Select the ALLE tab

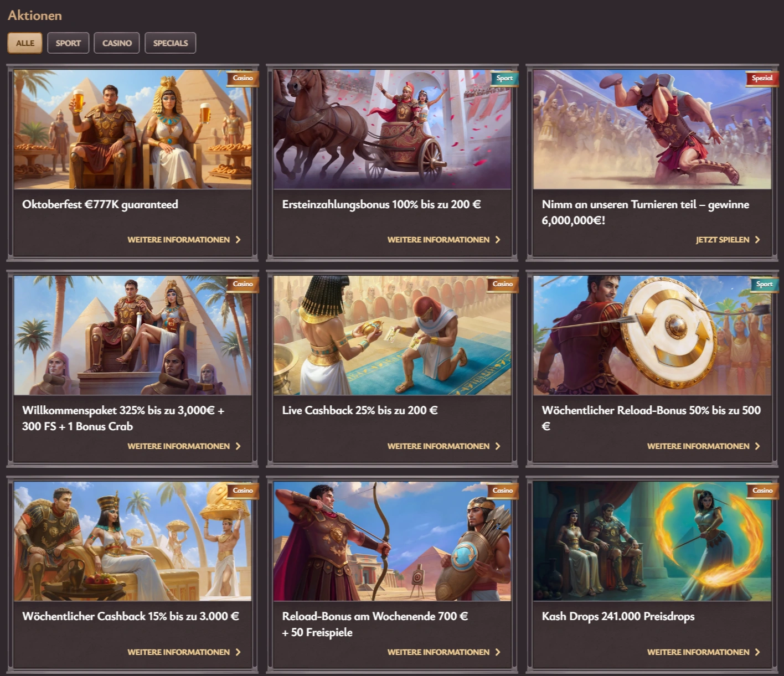point(24,43)
